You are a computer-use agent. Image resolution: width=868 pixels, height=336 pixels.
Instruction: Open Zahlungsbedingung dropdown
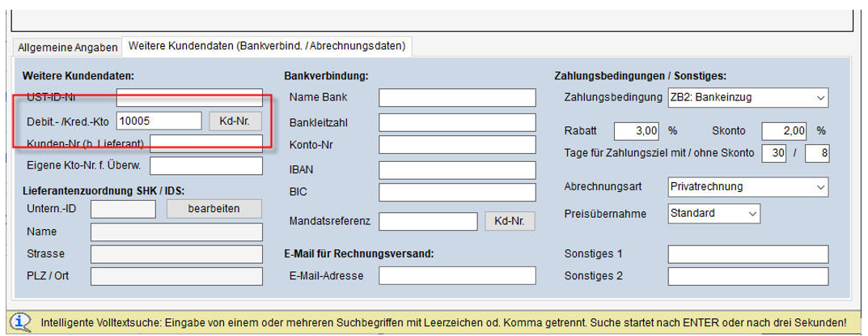pyautogui.click(x=748, y=98)
